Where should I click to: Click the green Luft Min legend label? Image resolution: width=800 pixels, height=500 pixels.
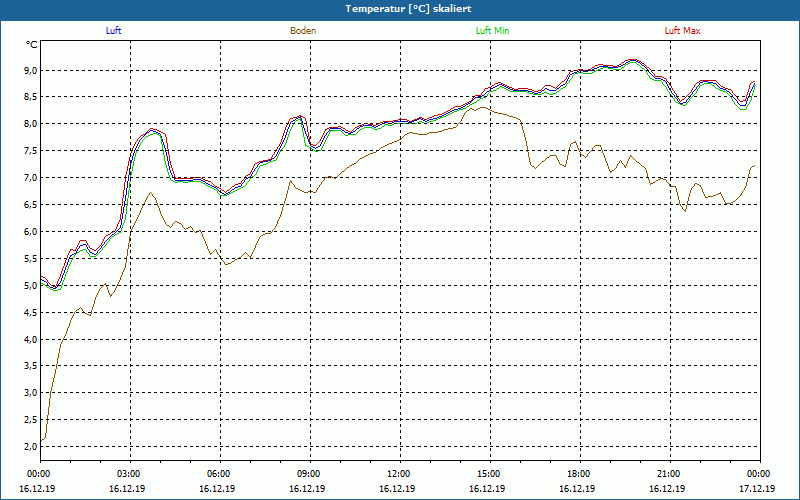[x=492, y=31]
